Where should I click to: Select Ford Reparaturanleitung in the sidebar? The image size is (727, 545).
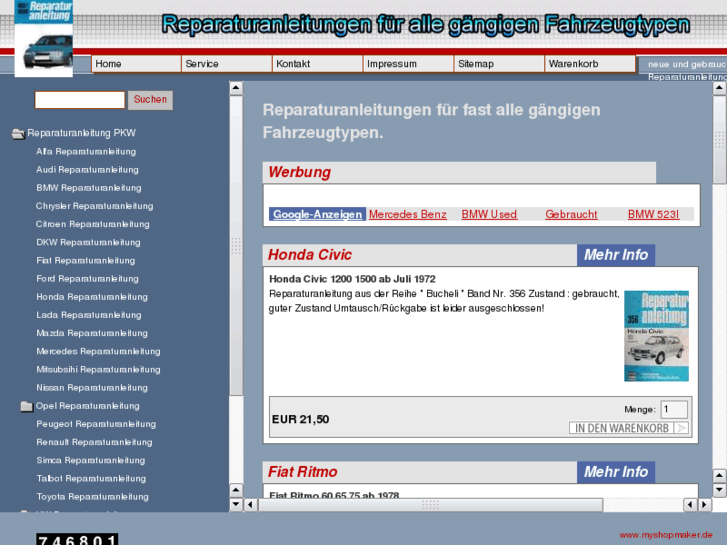click(x=87, y=279)
